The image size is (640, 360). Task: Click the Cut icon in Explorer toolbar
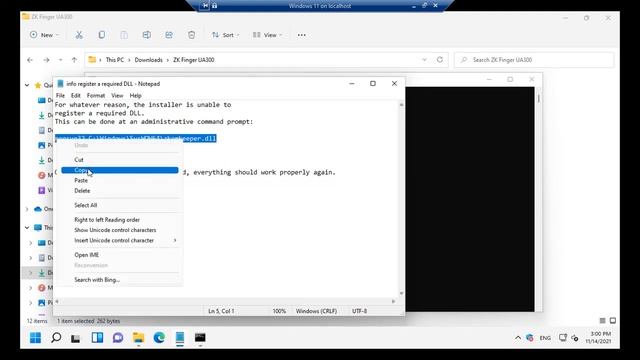79,35
